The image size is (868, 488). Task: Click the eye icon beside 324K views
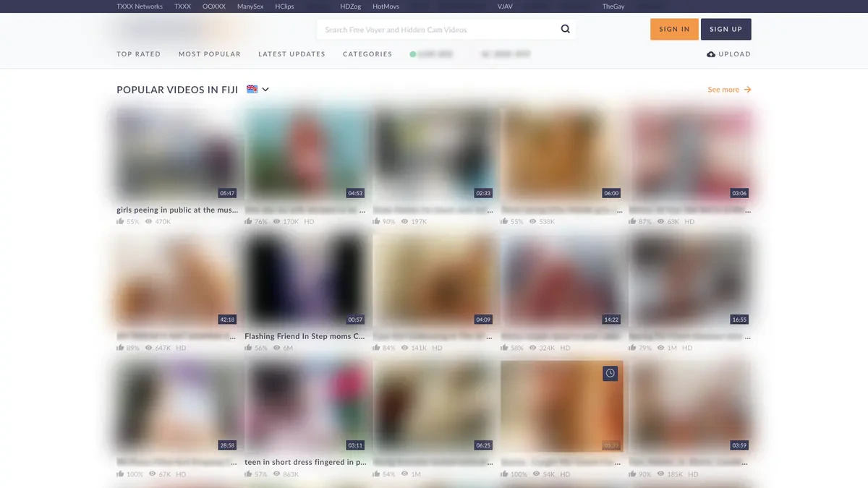(533, 348)
